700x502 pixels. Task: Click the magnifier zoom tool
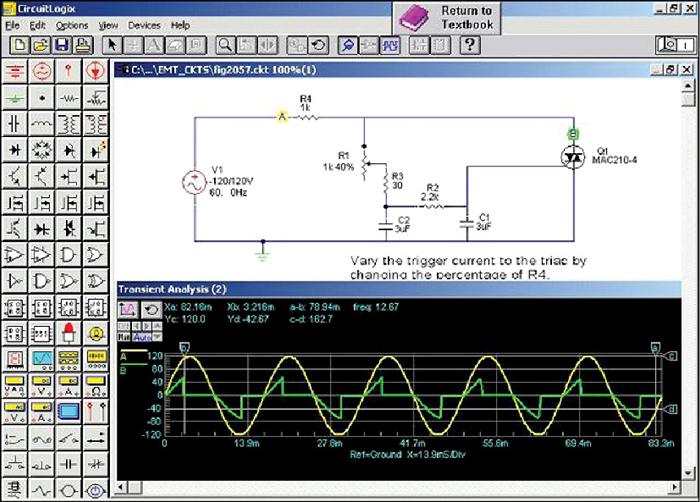[226, 45]
